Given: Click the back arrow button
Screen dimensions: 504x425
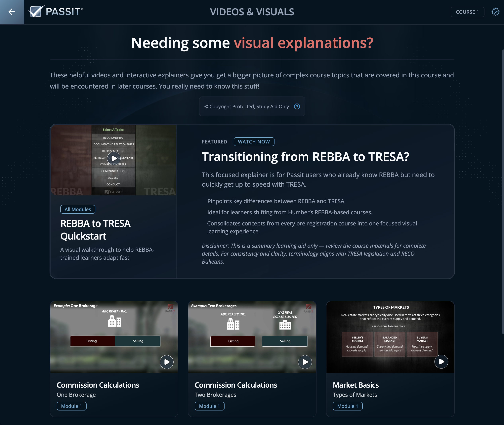Looking at the screenshot, I should tap(12, 12).
